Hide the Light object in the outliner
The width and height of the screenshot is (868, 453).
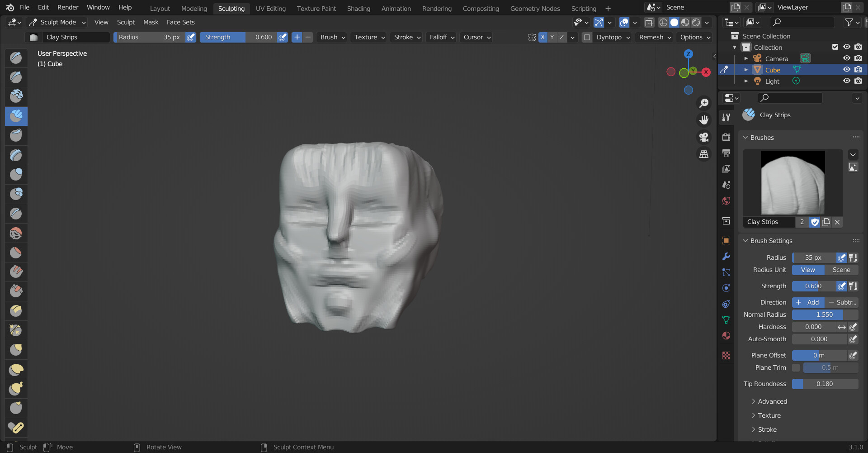(846, 81)
